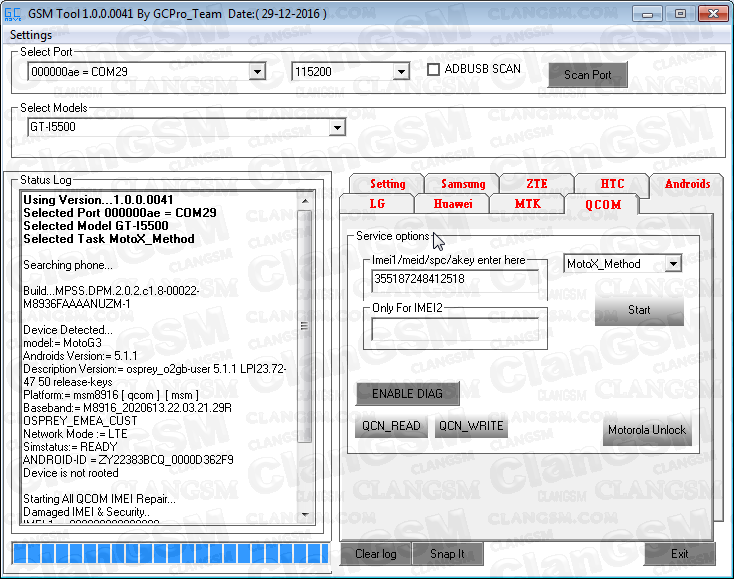Click the Only For IMEI2 input field
Screen dimensions: 734x579
(x=455, y=330)
